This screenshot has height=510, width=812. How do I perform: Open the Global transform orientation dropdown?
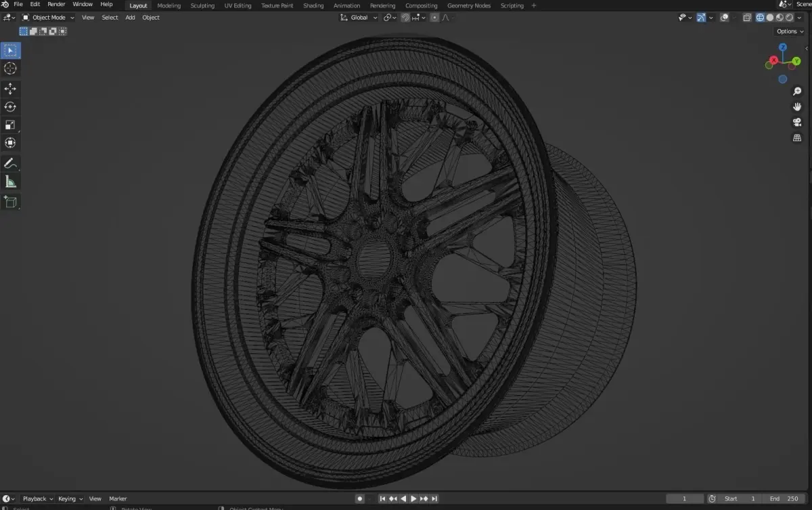pos(359,18)
